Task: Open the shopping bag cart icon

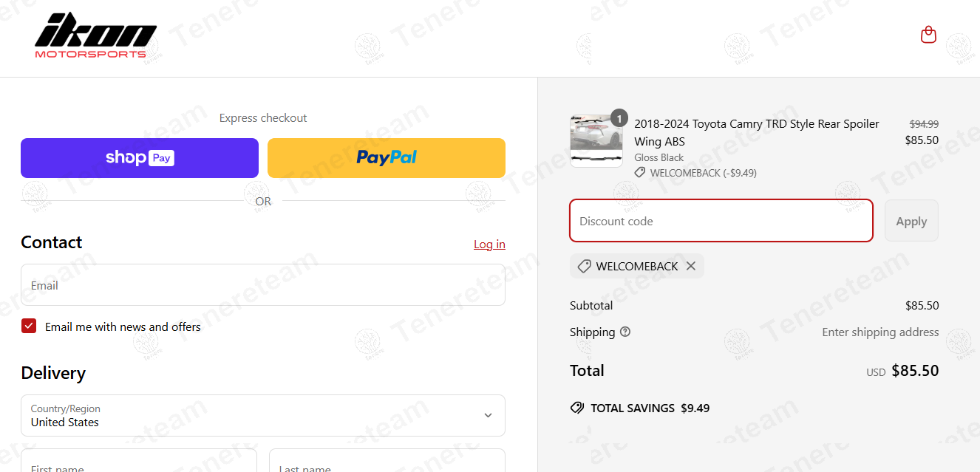Action: pyautogui.click(x=928, y=35)
